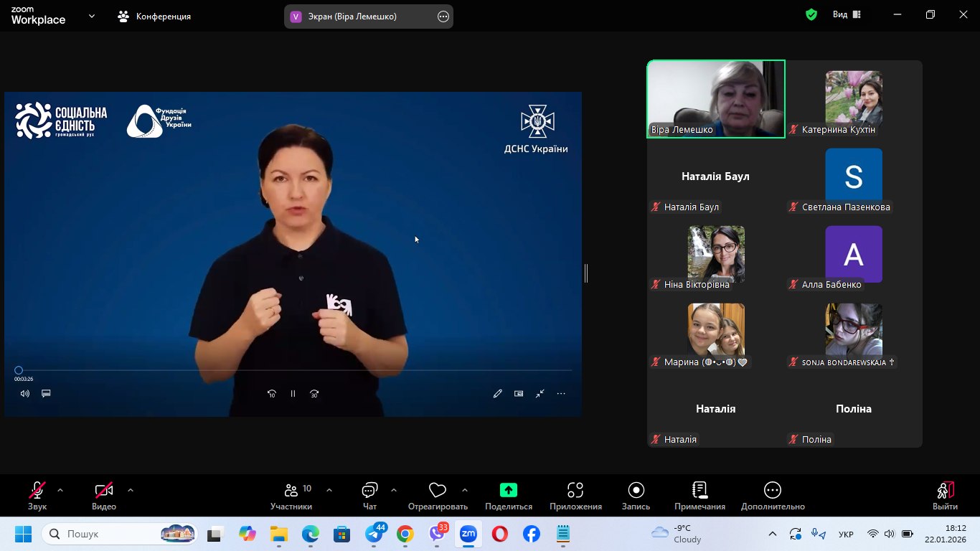This screenshot has height=551, width=980.
Task: Unmute microphone with Звук button
Action: click(37, 491)
